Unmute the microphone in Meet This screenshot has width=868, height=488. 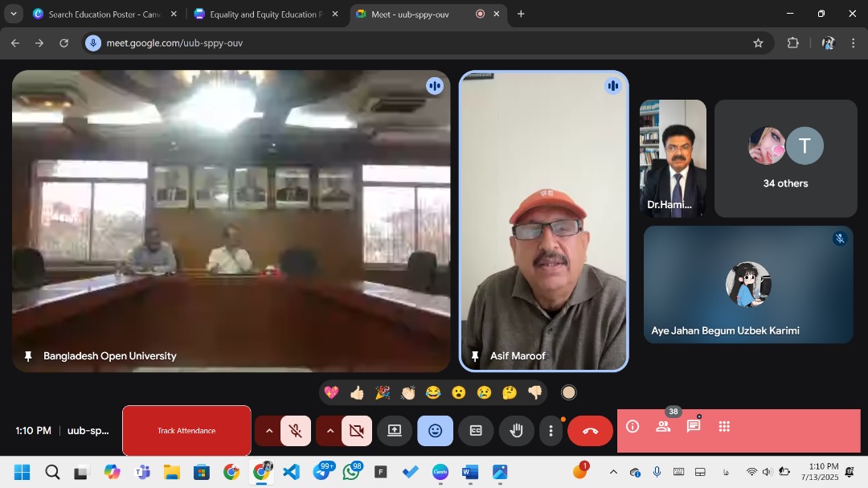click(296, 431)
